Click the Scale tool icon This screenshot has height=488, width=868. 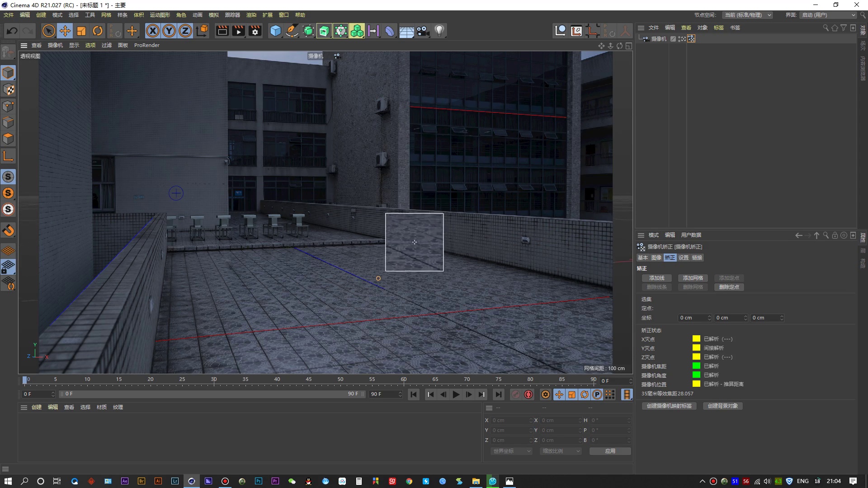[x=81, y=31]
